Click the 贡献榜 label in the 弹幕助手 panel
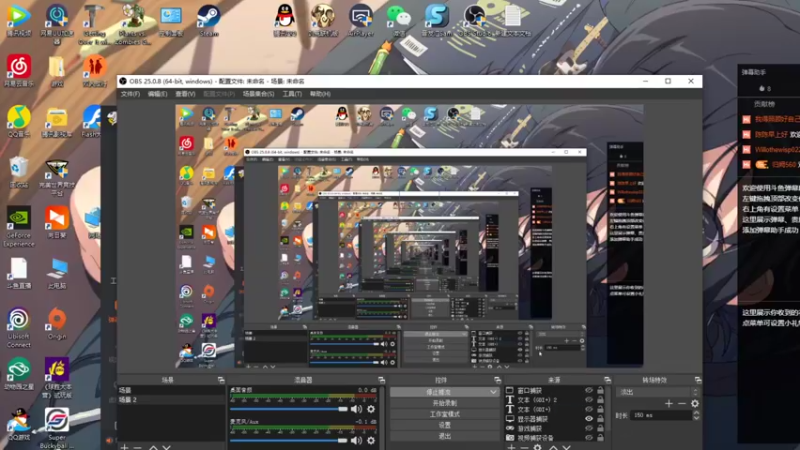 764,104
